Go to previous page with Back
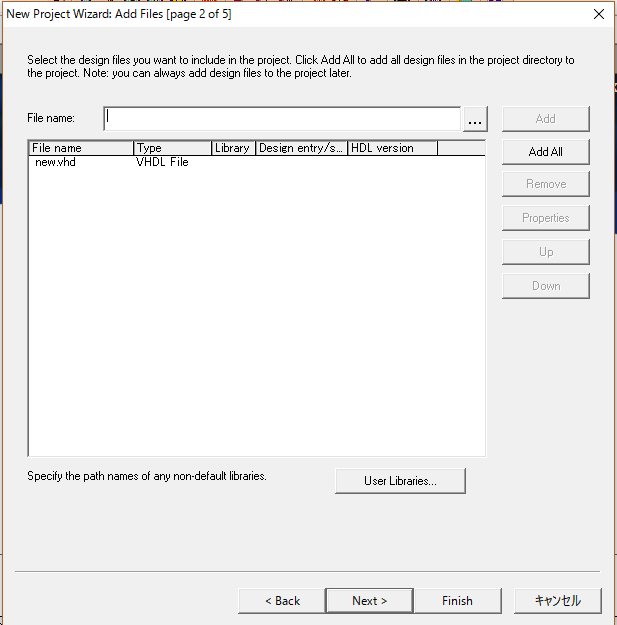Screen dimensions: 617x625 tap(282, 601)
